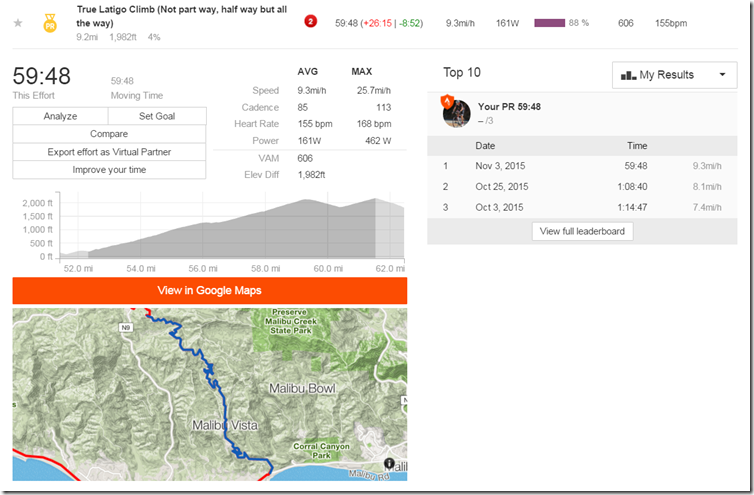Click the Set Goal button
Viewport: 754px width, 495px height.
[157, 116]
